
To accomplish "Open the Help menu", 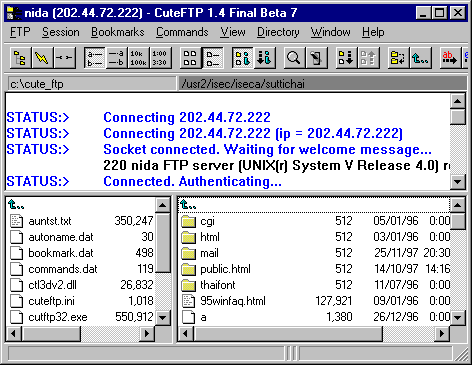I will pyautogui.click(x=373, y=32).
